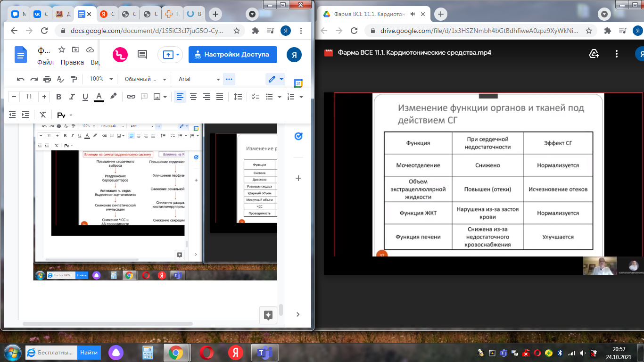Increase font size with plus button

click(x=44, y=97)
